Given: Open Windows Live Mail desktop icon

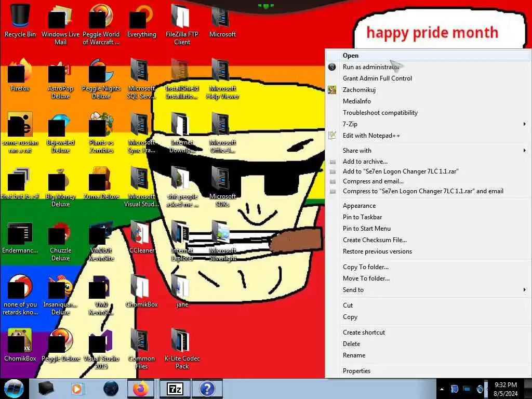Looking at the screenshot, I should (x=60, y=24).
